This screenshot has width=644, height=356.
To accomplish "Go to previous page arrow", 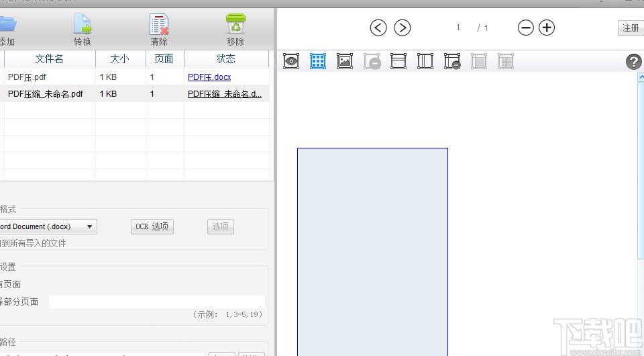I will [x=378, y=28].
